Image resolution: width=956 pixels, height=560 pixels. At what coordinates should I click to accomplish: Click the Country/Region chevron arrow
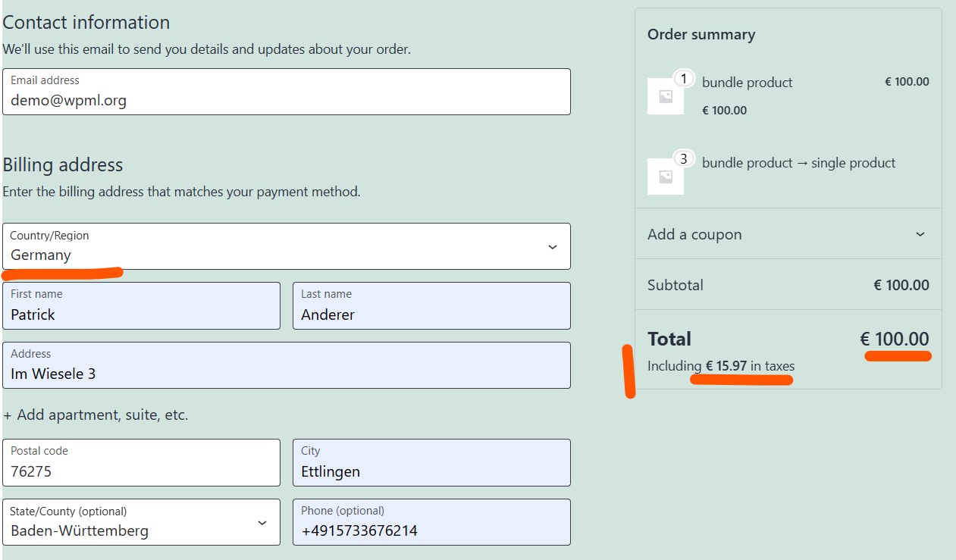[553, 247]
